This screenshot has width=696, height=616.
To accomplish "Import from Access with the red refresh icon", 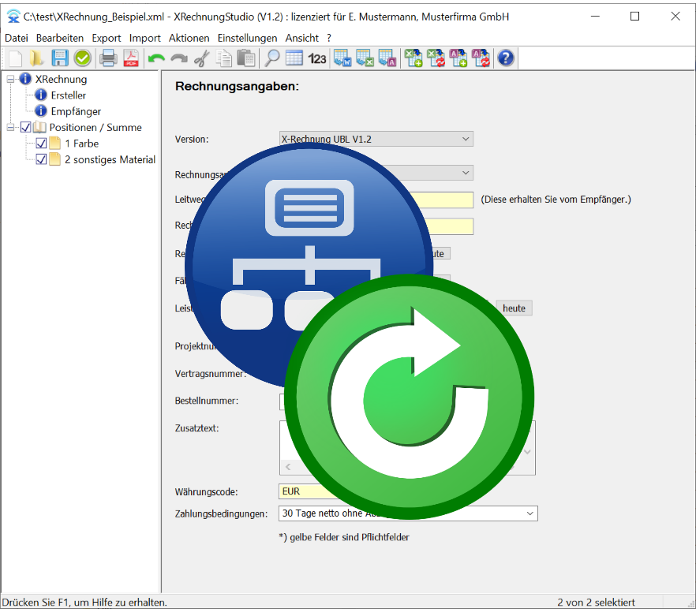I will [481, 58].
